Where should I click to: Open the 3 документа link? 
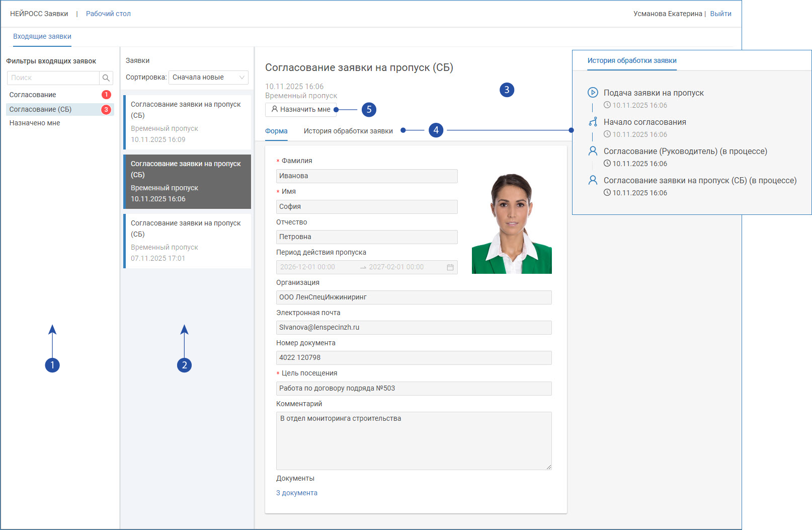297,493
